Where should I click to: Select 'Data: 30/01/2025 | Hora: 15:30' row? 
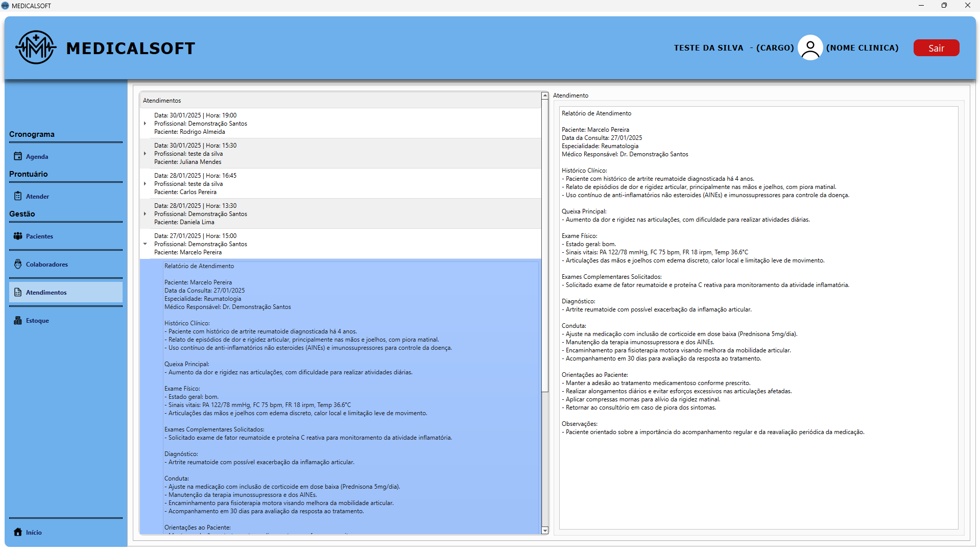[341, 154]
